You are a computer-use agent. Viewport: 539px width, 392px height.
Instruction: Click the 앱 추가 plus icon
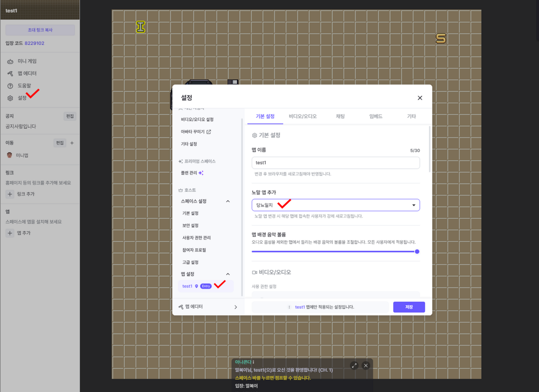coord(10,233)
